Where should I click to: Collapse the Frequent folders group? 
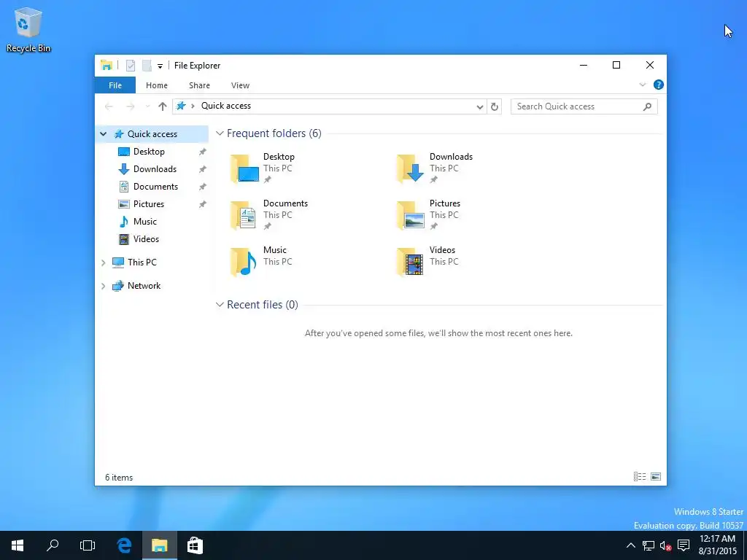coord(220,133)
